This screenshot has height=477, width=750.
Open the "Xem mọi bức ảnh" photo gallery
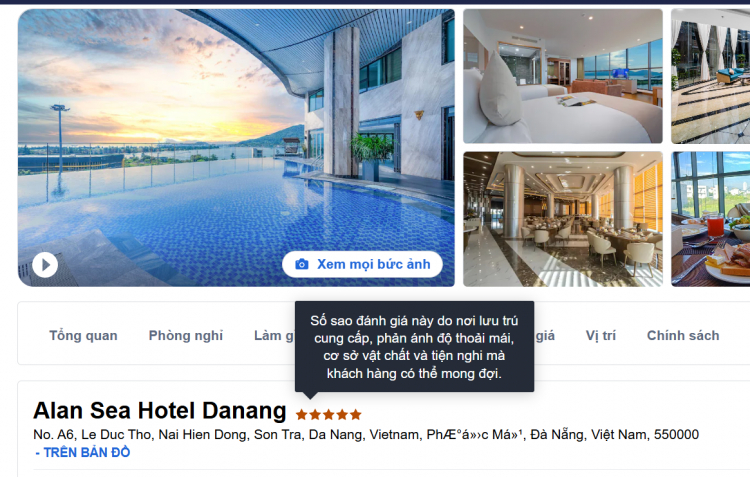(x=362, y=264)
